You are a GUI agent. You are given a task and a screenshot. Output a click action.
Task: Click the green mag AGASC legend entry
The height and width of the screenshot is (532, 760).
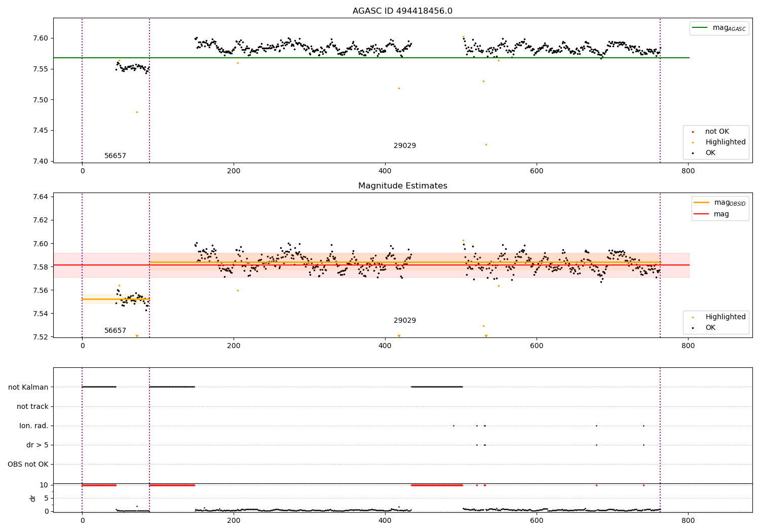pos(719,28)
